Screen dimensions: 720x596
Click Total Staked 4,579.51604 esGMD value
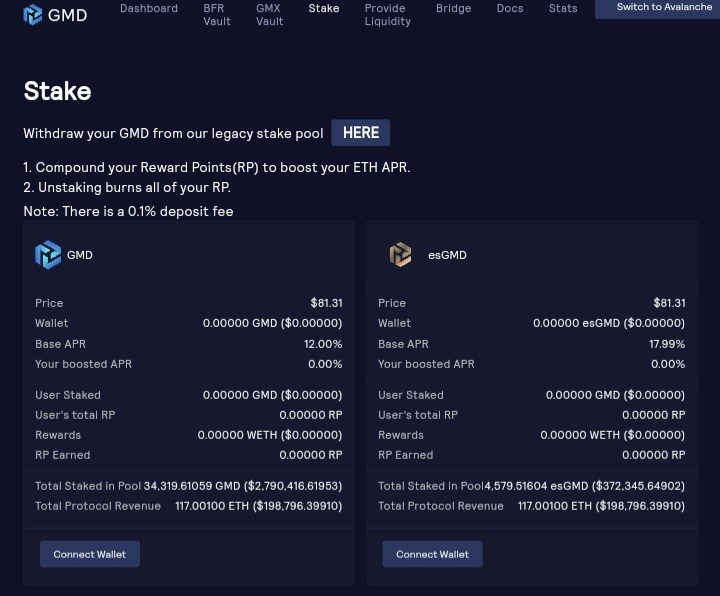tap(585, 486)
